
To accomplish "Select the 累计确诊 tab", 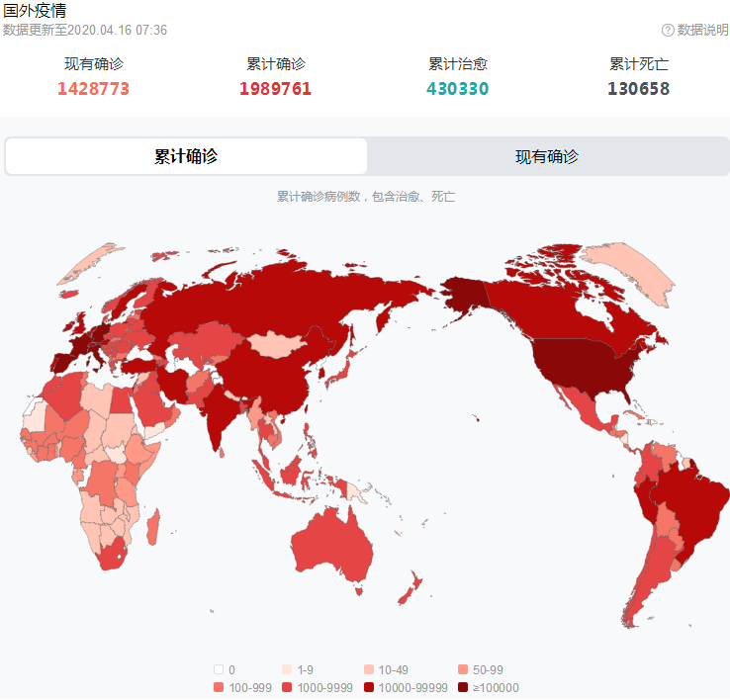I will (186, 156).
